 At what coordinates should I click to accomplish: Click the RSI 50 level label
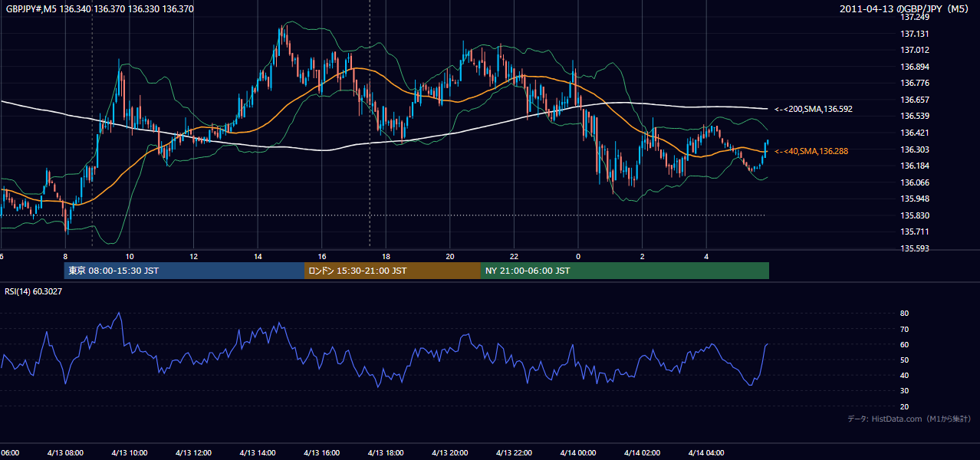905,360
